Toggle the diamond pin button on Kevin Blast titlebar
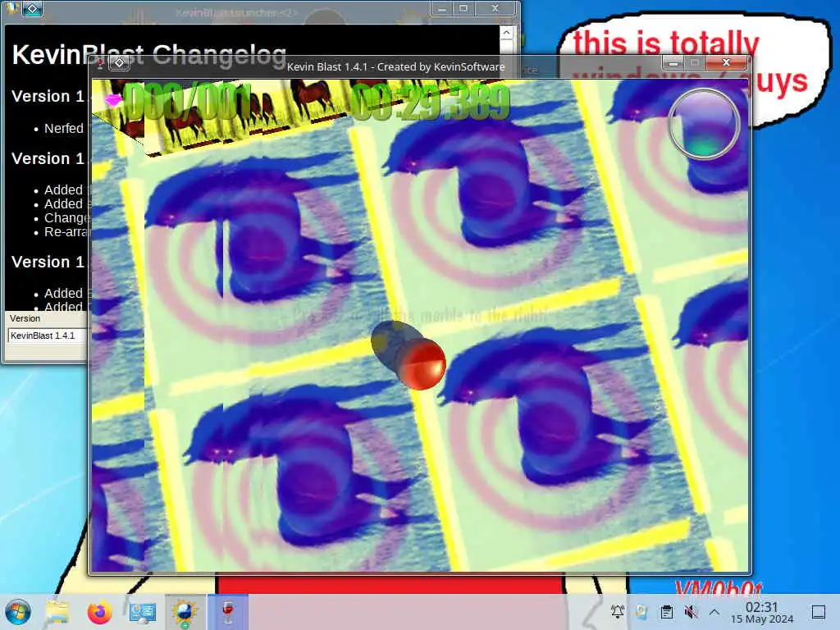Screen dimensions: 840x630 [119, 62]
